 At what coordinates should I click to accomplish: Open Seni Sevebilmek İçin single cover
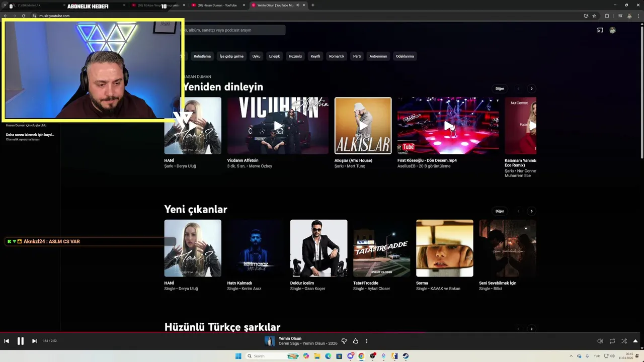point(508,248)
